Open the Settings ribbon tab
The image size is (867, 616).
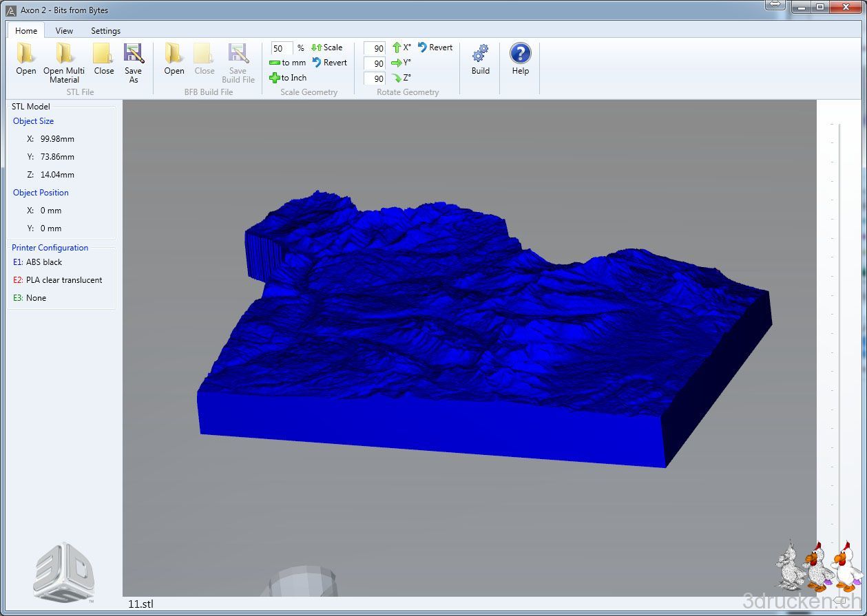(x=105, y=30)
